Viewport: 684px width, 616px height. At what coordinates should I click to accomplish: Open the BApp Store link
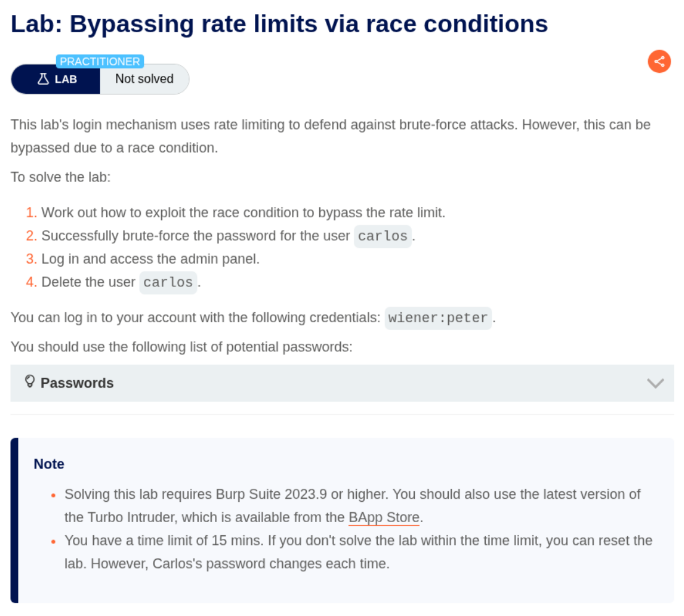[x=383, y=517]
